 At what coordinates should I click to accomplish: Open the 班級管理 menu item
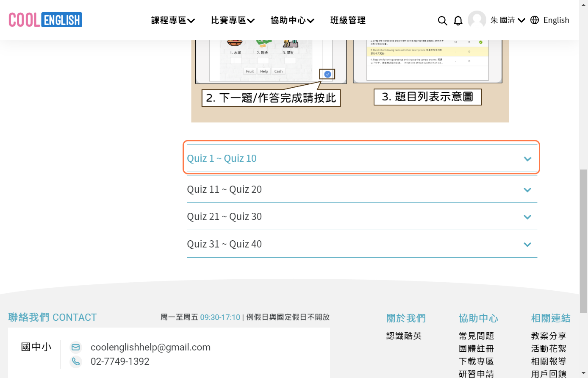coord(348,20)
